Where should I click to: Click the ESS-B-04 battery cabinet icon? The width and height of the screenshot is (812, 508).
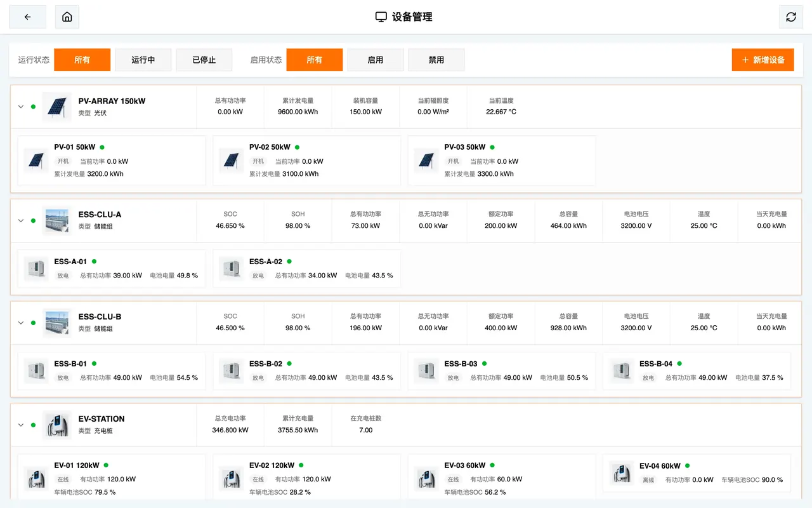point(622,371)
